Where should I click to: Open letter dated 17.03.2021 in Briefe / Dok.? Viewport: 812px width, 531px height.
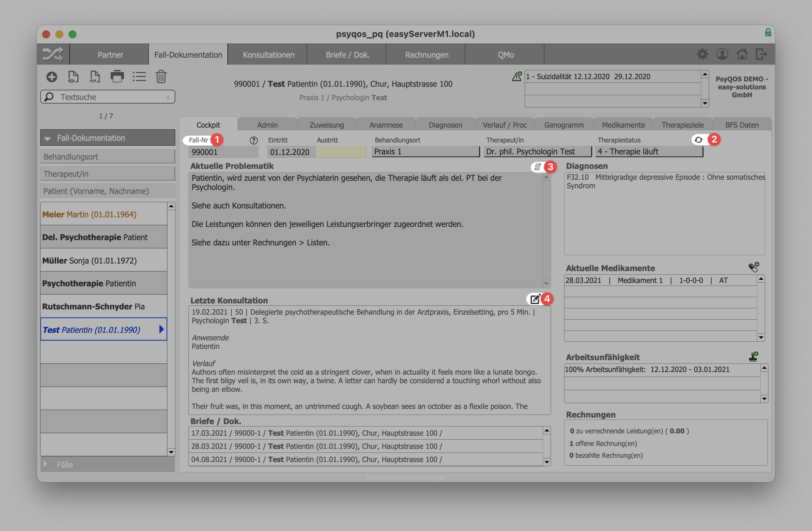point(365,433)
